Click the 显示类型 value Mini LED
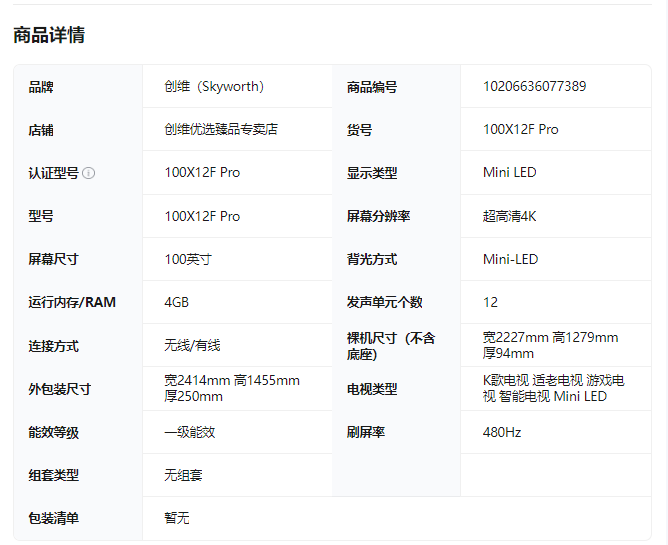This screenshot has width=668, height=545. click(509, 173)
